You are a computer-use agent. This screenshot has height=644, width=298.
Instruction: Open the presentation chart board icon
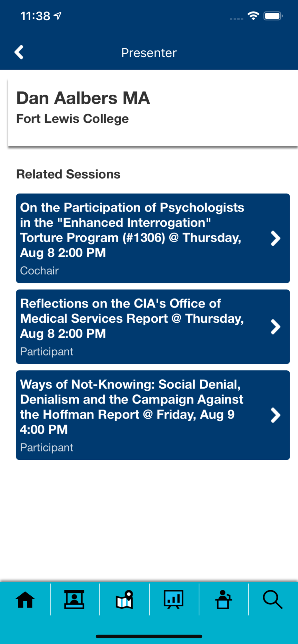pyautogui.click(x=174, y=600)
